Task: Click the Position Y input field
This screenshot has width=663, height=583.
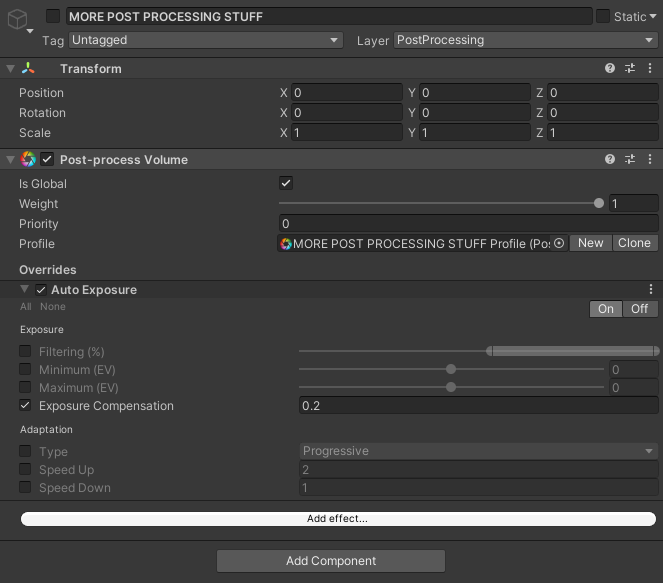Action: pos(475,93)
